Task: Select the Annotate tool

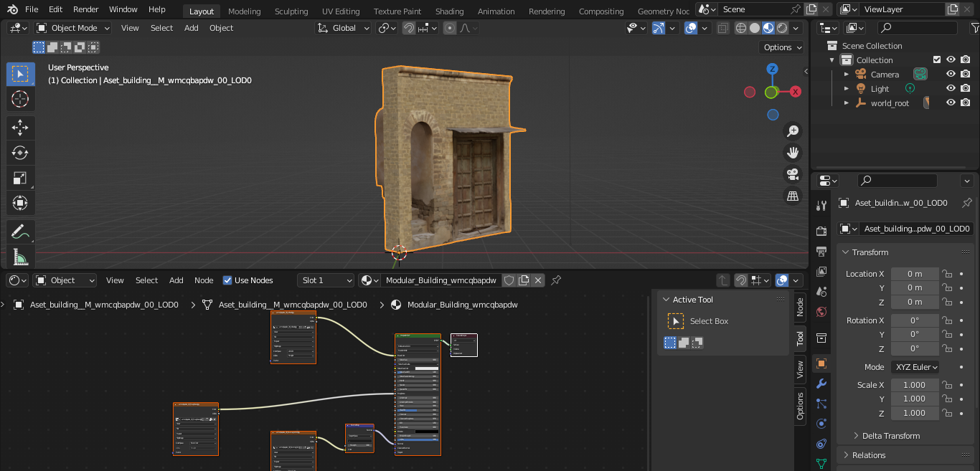Action: pyautogui.click(x=20, y=231)
